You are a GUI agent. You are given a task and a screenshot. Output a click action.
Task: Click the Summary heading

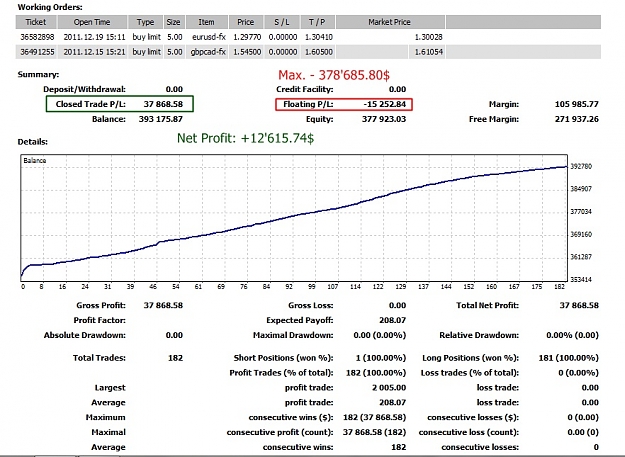(38, 75)
